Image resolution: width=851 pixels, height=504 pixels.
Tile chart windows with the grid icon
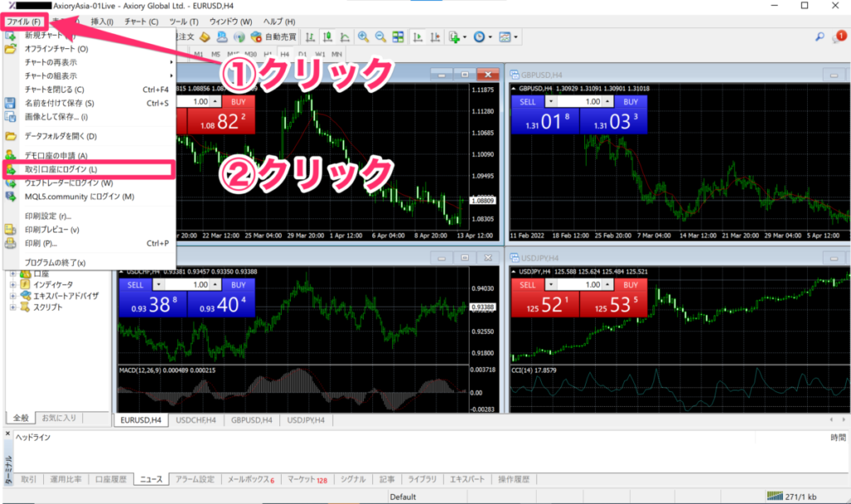click(398, 37)
